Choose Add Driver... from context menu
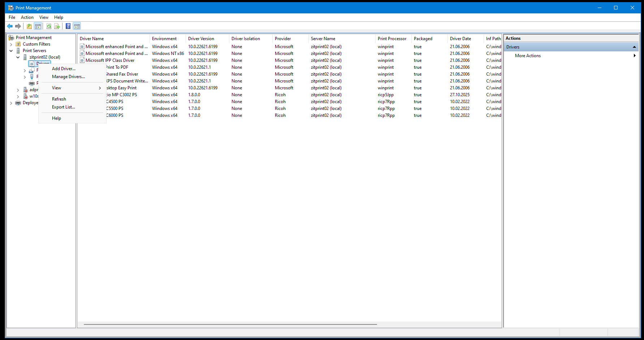 [64, 69]
